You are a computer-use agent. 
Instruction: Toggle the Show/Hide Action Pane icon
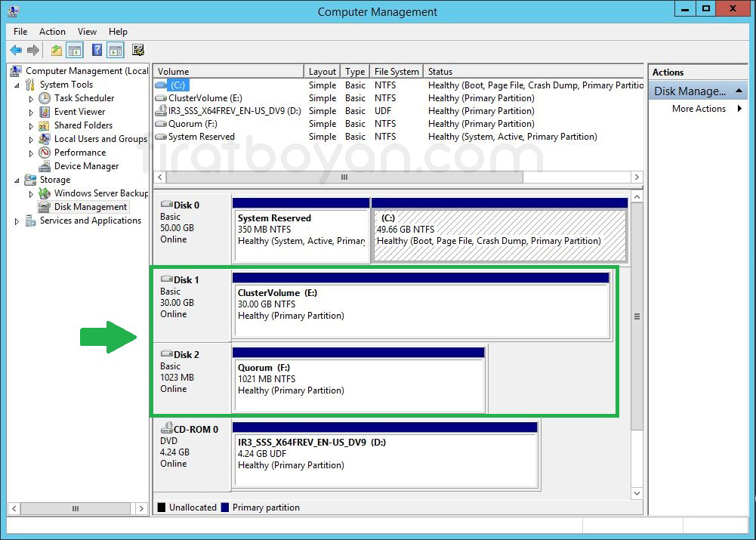point(116,50)
